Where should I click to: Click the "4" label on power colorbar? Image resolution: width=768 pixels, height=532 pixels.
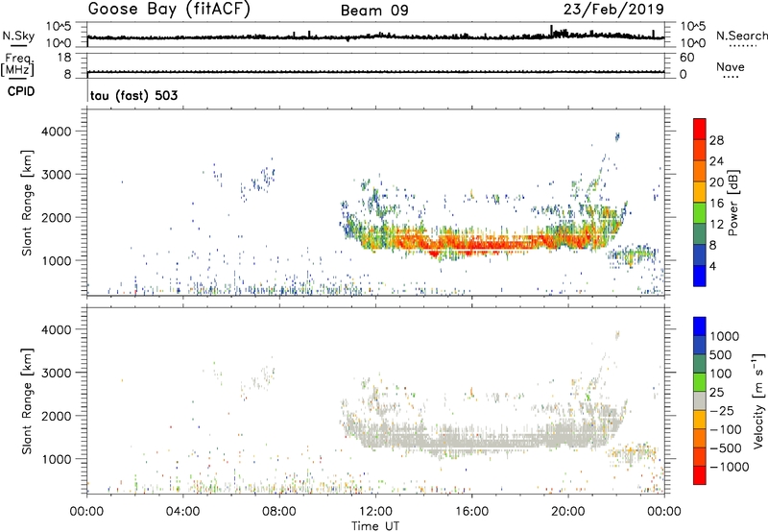tap(712, 266)
